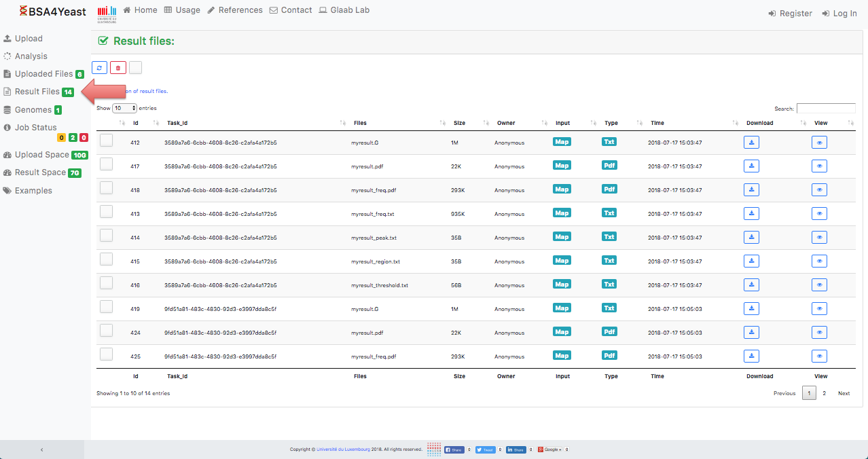Download myresult_peak.txt using its download icon
868x459 pixels.
coord(751,238)
